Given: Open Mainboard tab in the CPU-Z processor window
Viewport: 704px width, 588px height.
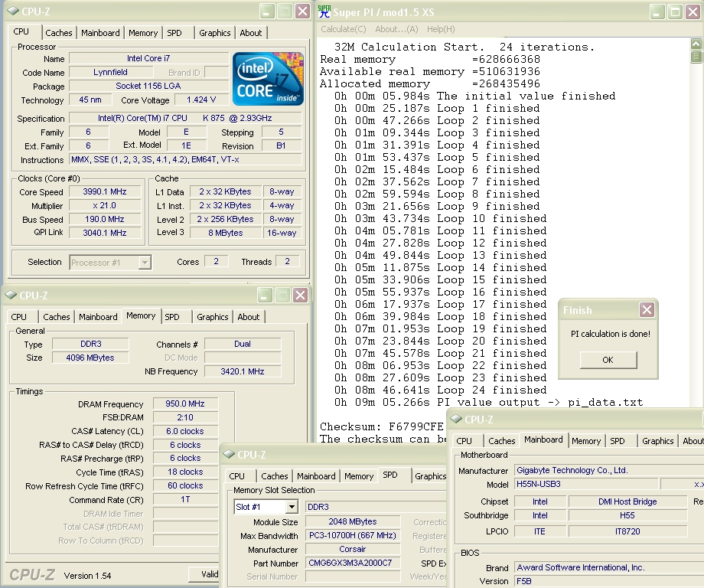Looking at the screenshot, I should click(x=100, y=33).
